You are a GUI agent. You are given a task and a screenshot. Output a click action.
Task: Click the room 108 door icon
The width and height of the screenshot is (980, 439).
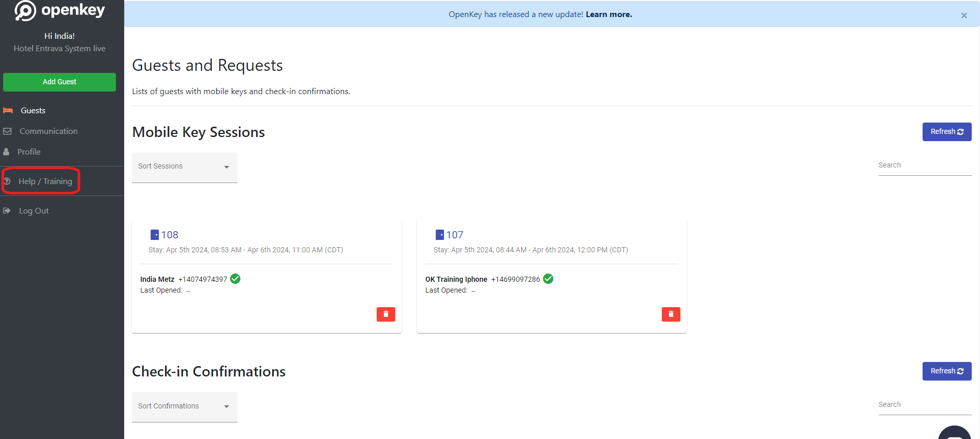(155, 235)
